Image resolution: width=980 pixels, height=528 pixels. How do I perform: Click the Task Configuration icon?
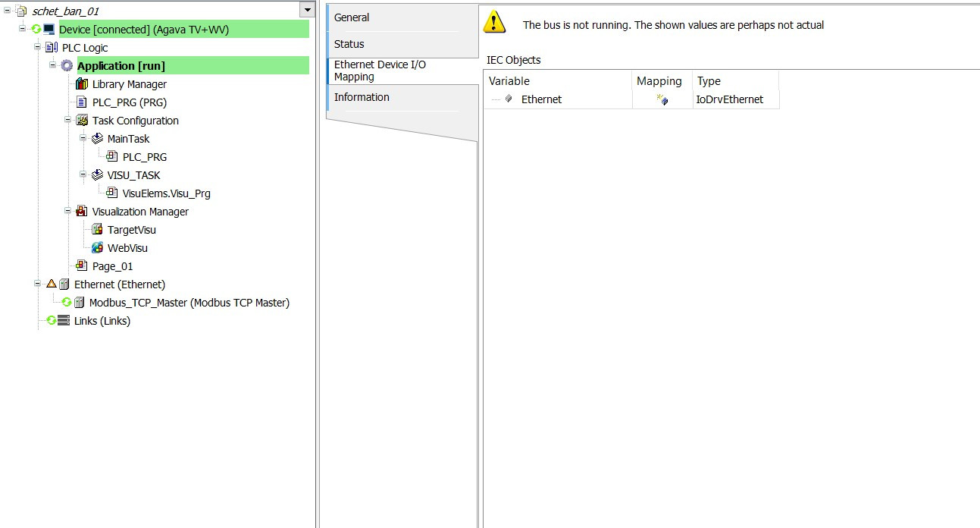pos(82,121)
